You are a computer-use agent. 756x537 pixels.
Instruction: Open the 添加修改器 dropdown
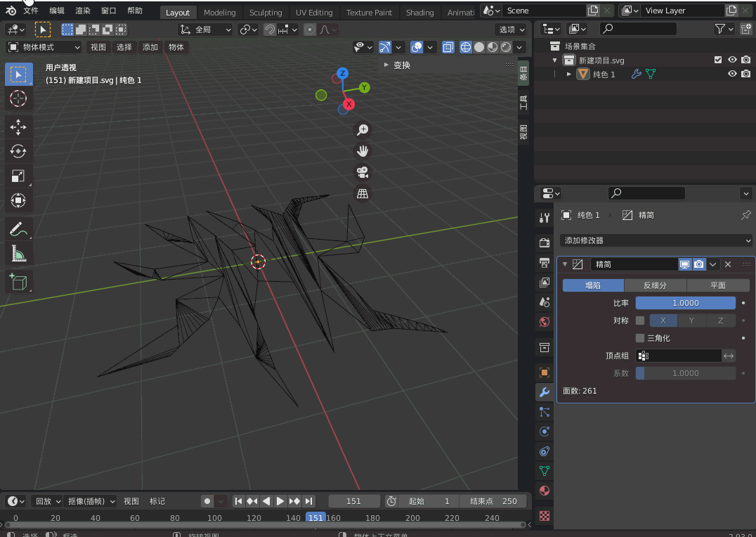click(656, 240)
